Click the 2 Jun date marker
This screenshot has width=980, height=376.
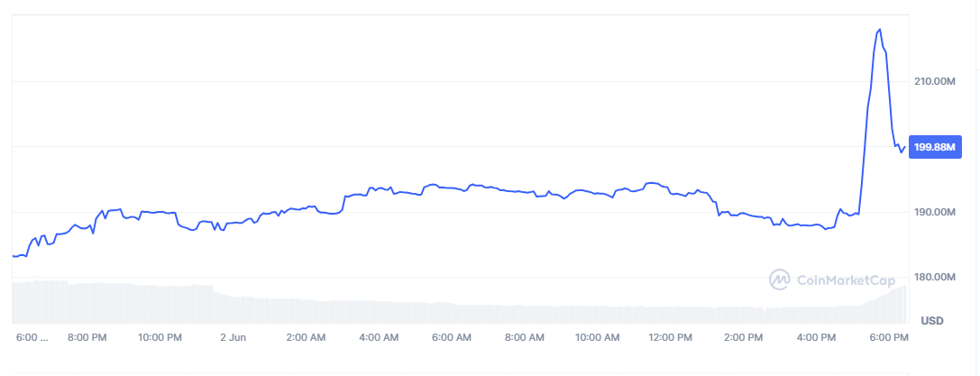pyautogui.click(x=233, y=337)
